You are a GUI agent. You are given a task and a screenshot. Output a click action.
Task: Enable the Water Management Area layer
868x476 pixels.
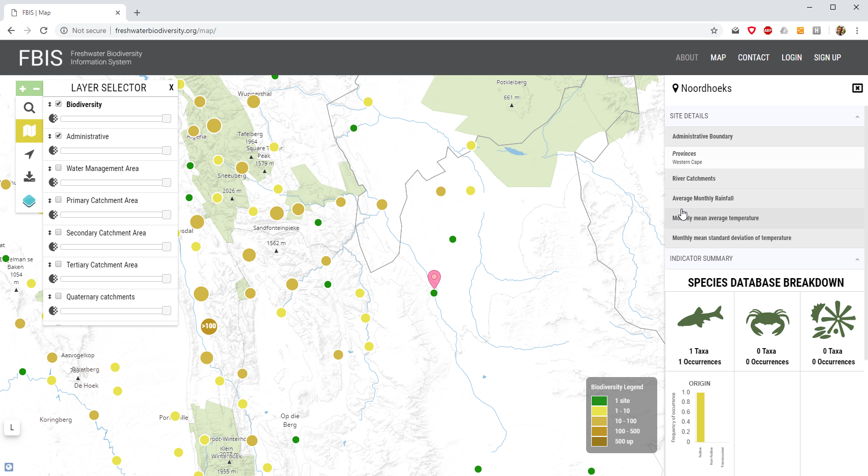coord(59,167)
